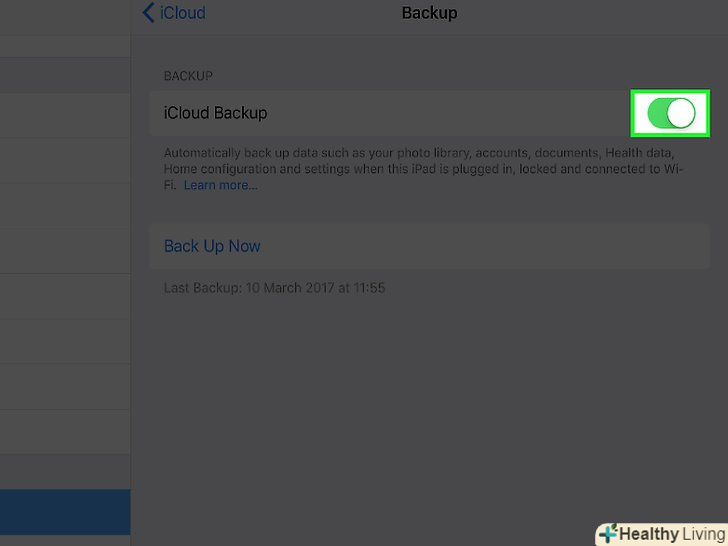Click blank area below Last Backup text
Image resolution: width=728 pixels, height=546 pixels.
[x=430, y=400]
